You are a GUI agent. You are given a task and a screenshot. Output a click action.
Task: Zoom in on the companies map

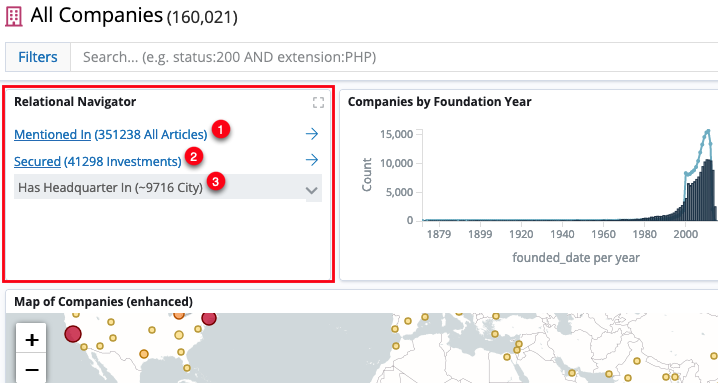pyautogui.click(x=31, y=340)
